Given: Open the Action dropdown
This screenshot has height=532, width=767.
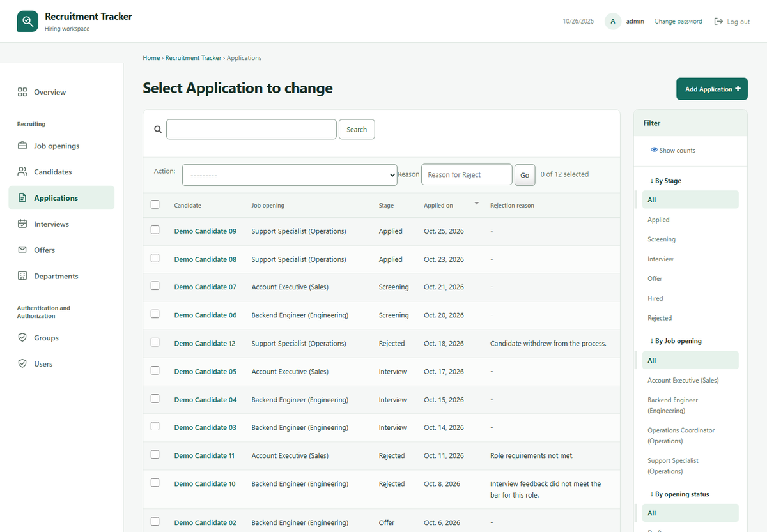Looking at the screenshot, I should pos(290,175).
